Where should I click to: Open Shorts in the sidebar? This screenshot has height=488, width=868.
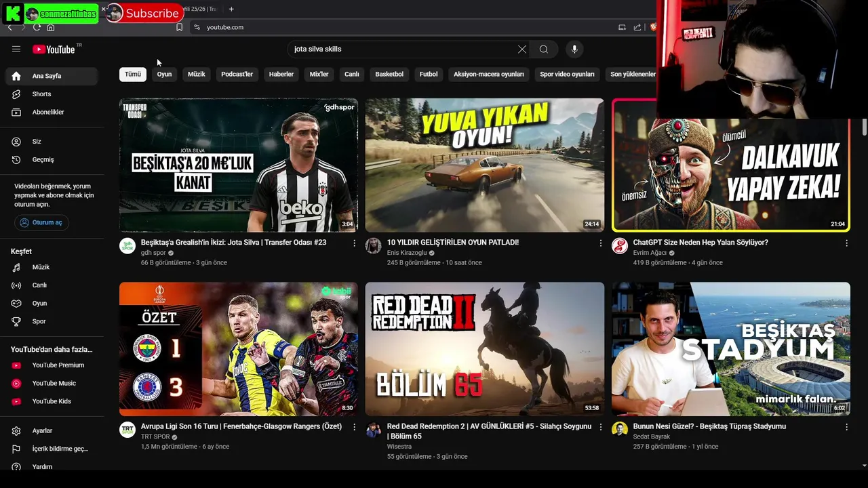click(x=52, y=94)
